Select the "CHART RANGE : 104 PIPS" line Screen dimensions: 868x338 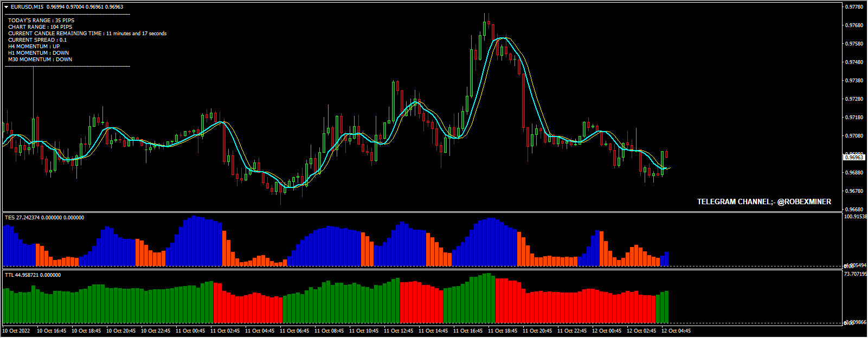[40, 27]
